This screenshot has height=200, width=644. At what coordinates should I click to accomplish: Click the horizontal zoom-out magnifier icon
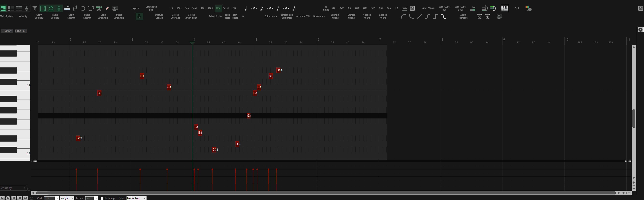point(480,16)
